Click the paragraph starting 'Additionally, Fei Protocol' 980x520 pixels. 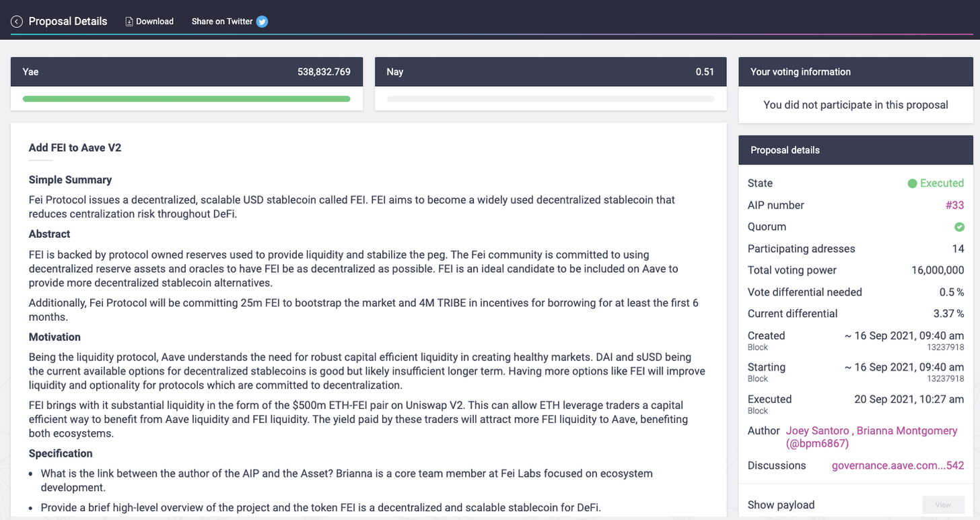tap(363, 309)
